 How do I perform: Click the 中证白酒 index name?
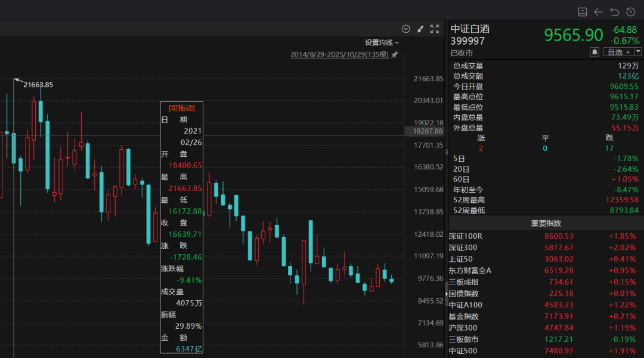(x=470, y=29)
